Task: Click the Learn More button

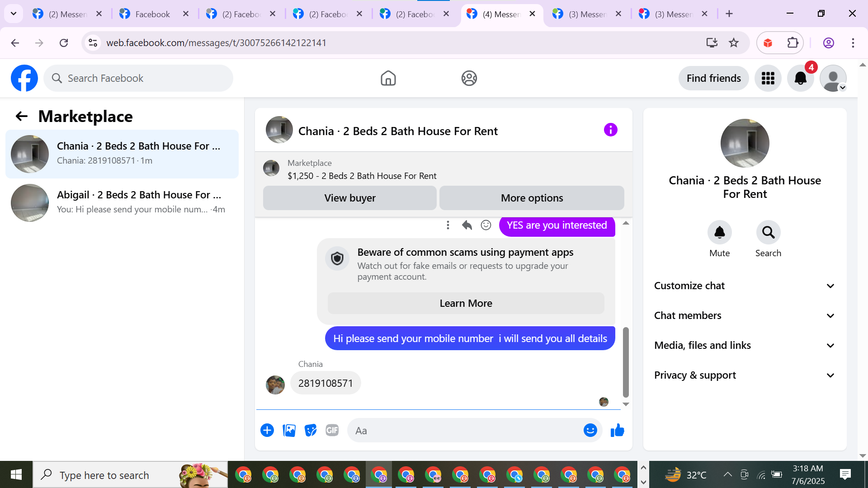Action: 466,303
